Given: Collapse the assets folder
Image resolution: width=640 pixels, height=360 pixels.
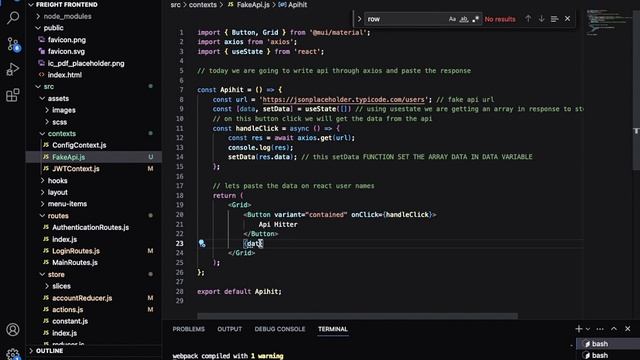Looking at the screenshot, I should [x=42, y=98].
